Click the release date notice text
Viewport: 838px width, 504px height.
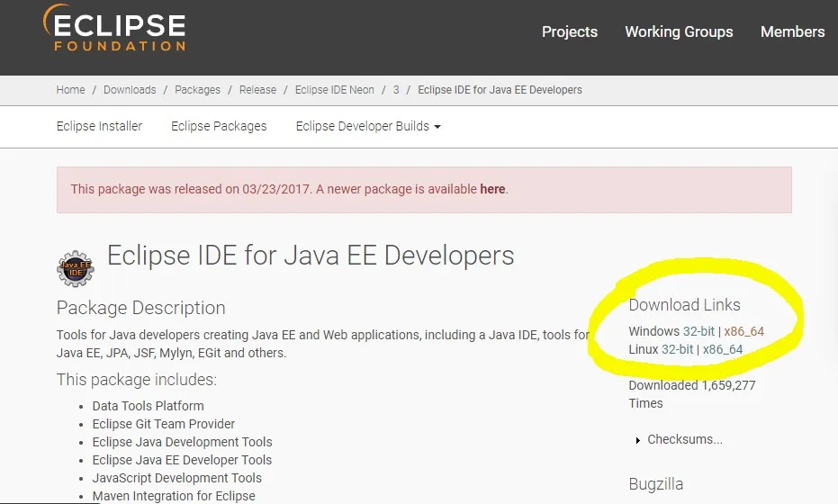point(289,189)
